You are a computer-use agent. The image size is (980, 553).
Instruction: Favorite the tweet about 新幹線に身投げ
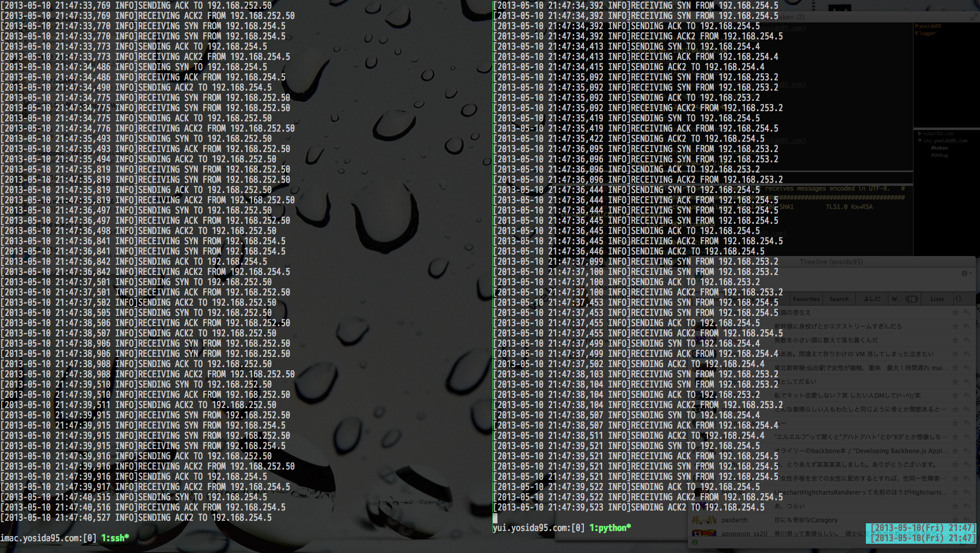[955, 326]
